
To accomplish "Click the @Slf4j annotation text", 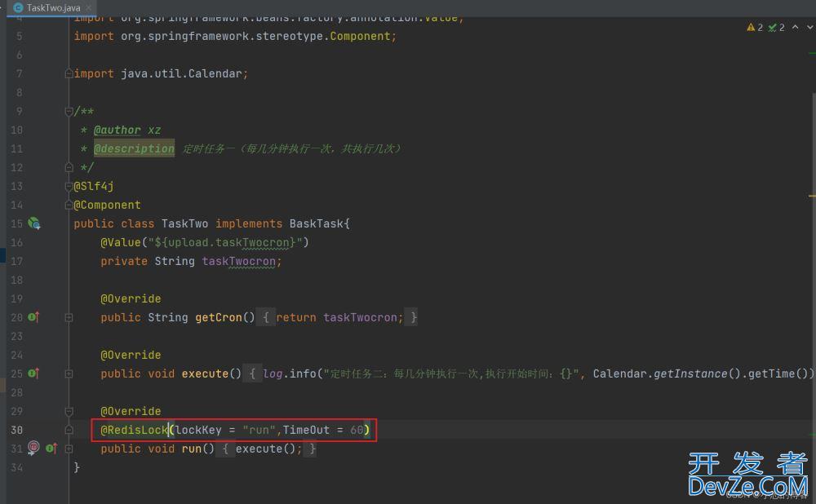I will pyautogui.click(x=94, y=186).
